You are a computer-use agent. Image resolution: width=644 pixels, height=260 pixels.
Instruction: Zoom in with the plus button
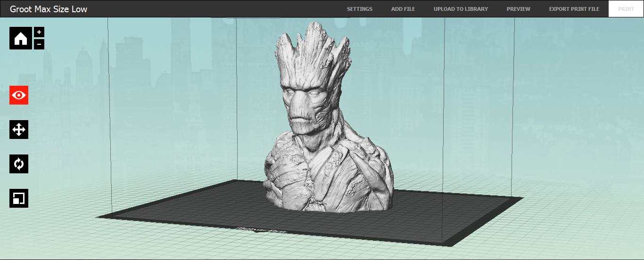click(39, 32)
